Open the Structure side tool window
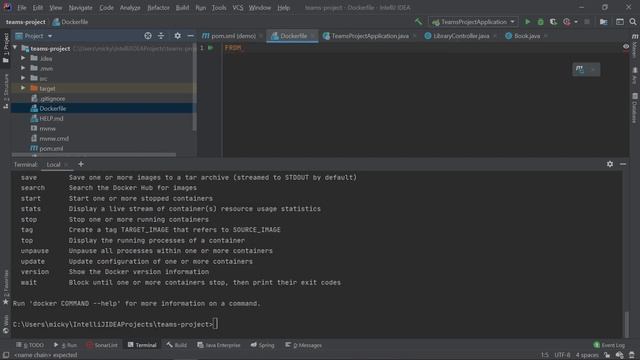This screenshot has height=360, width=640. pyautogui.click(x=6, y=91)
